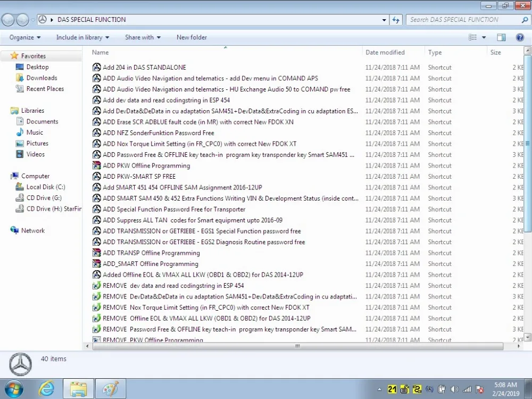Toggle the preview pane icon
Image resolution: width=532 pixels, height=399 pixels.
tap(501, 37)
